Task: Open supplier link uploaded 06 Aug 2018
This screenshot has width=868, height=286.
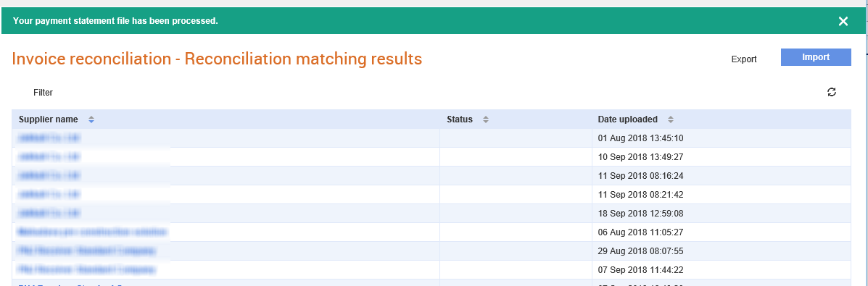Action: tap(92, 232)
